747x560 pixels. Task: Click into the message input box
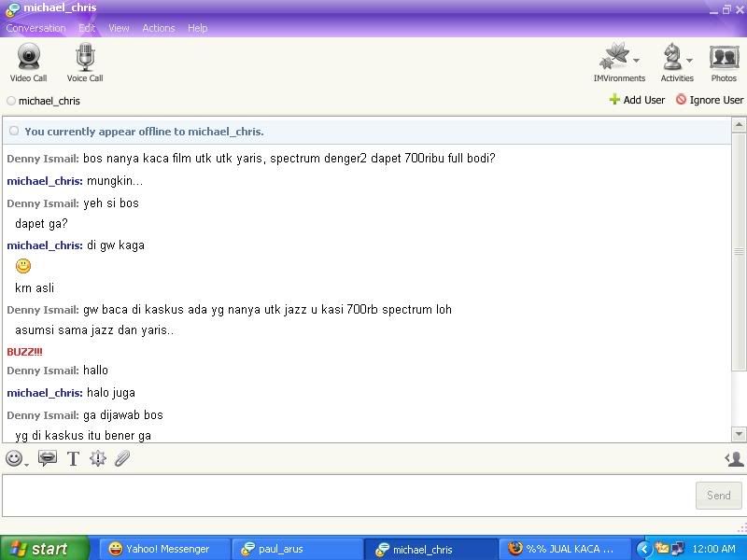347,496
